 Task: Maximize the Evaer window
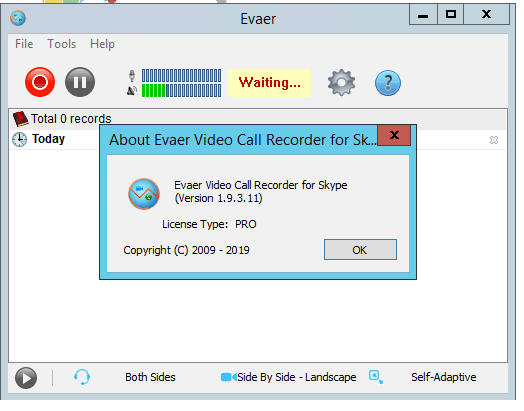point(450,15)
